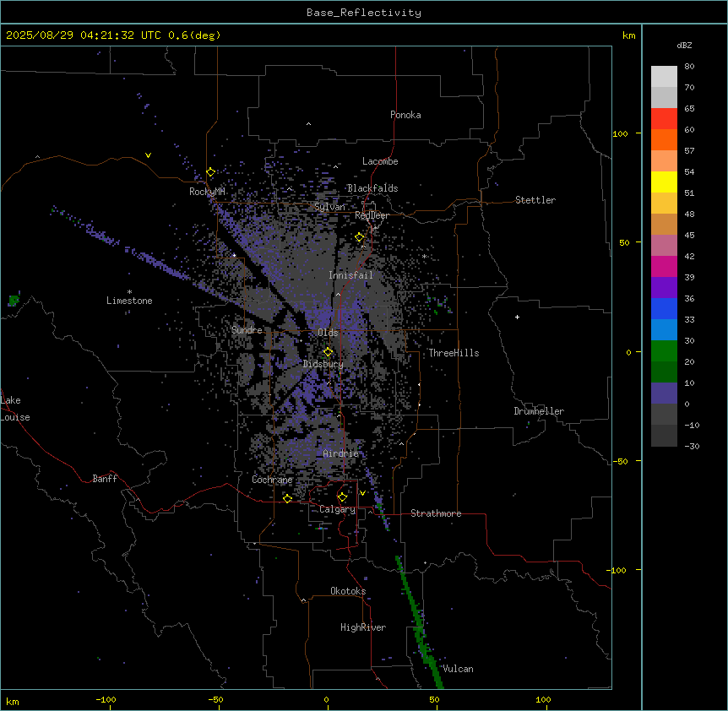Pick the red 60-65 dBZ legend swatch
Viewport: 728px width, 711px height.
tap(664, 119)
